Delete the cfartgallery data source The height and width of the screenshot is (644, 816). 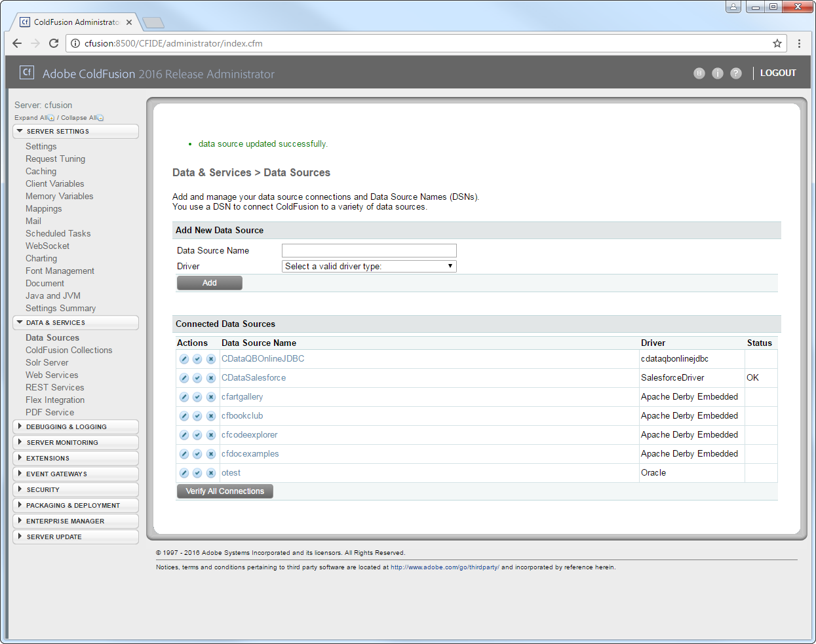tap(211, 397)
